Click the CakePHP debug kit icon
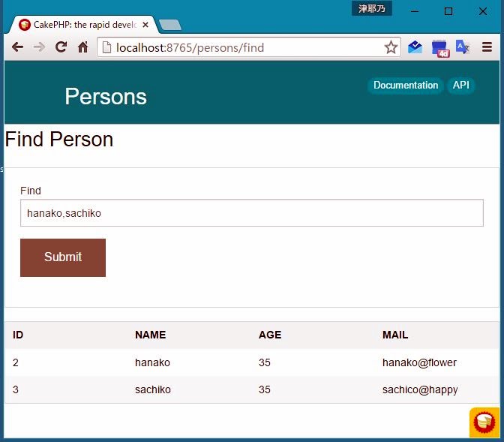The width and height of the screenshot is (504, 442). pos(484,422)
